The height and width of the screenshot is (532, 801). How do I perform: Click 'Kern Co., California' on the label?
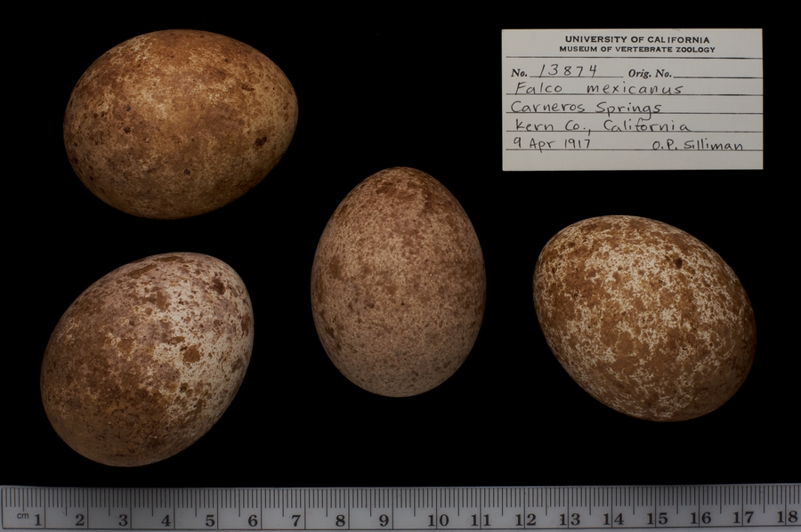coord(600,126)
